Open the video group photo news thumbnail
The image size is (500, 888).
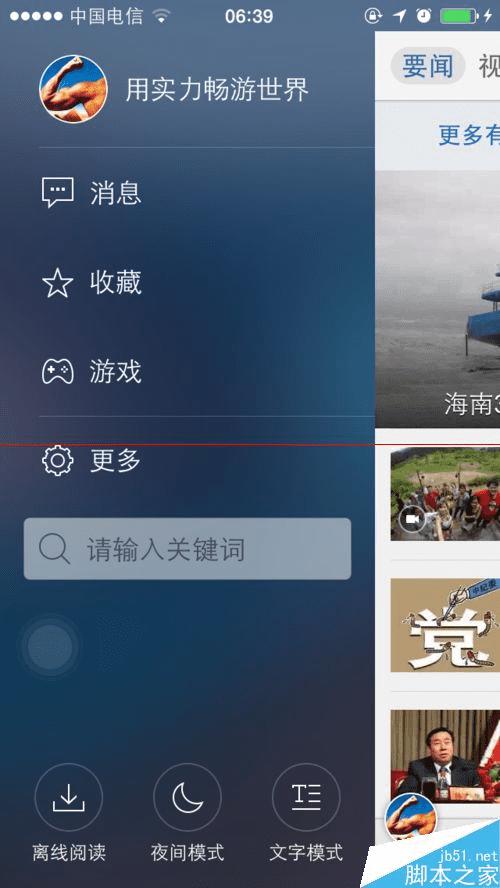[445, 494]
